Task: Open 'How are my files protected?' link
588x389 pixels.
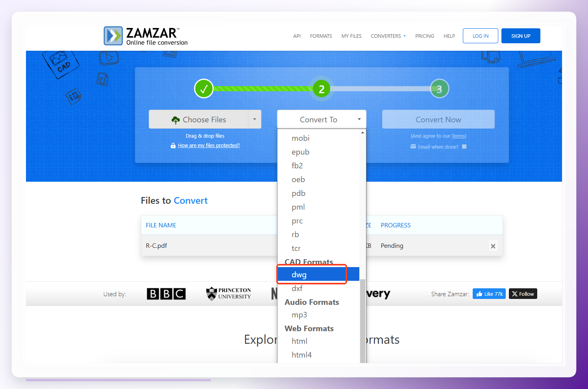Action: pyautogui.click(x=209, y=146)
